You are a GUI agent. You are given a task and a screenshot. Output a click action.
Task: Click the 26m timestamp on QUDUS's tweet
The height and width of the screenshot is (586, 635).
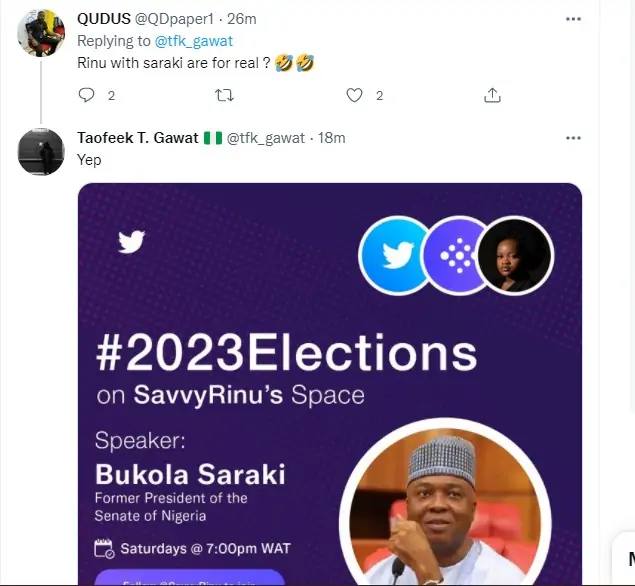(242, 20)
